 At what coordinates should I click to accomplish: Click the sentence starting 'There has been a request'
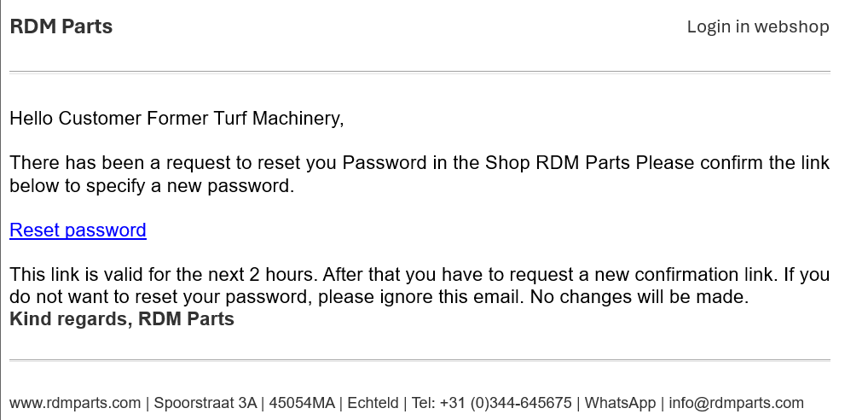click(x=256, y=163)
